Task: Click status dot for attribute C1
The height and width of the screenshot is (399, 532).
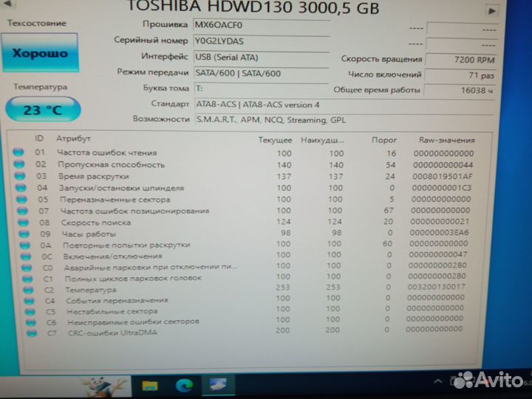Action: [27, 279]
